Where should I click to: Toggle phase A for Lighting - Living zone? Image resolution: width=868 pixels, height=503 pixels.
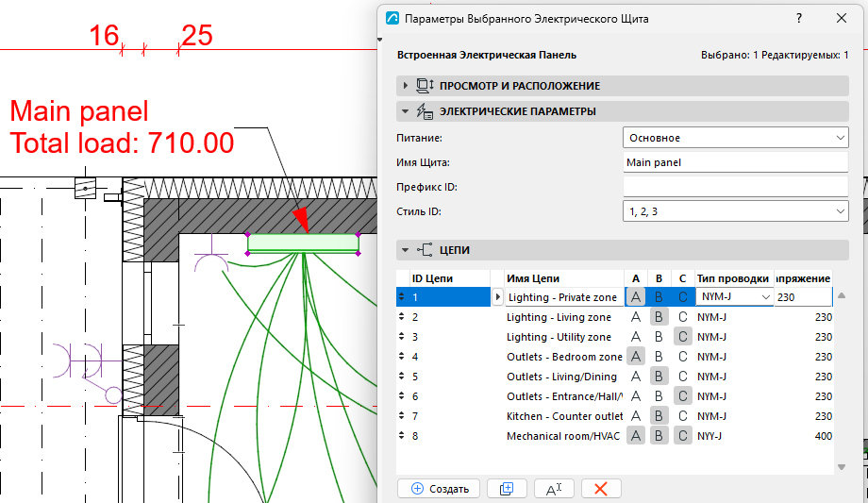[636, 317]
